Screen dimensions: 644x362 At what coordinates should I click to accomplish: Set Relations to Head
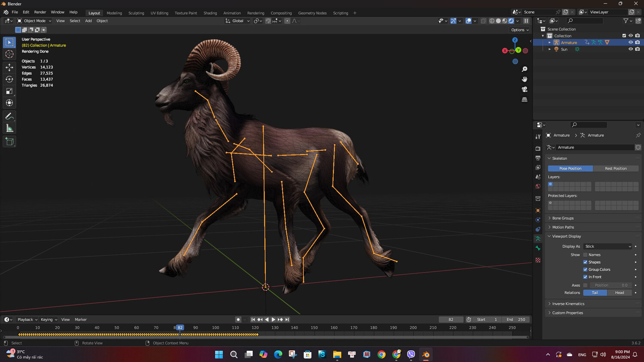(619, 293)
